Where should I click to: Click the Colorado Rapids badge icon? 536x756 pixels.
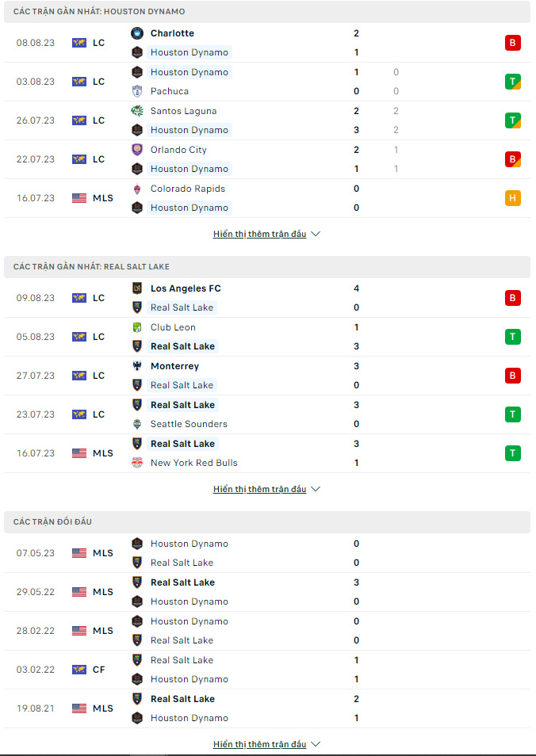(137, 189)
